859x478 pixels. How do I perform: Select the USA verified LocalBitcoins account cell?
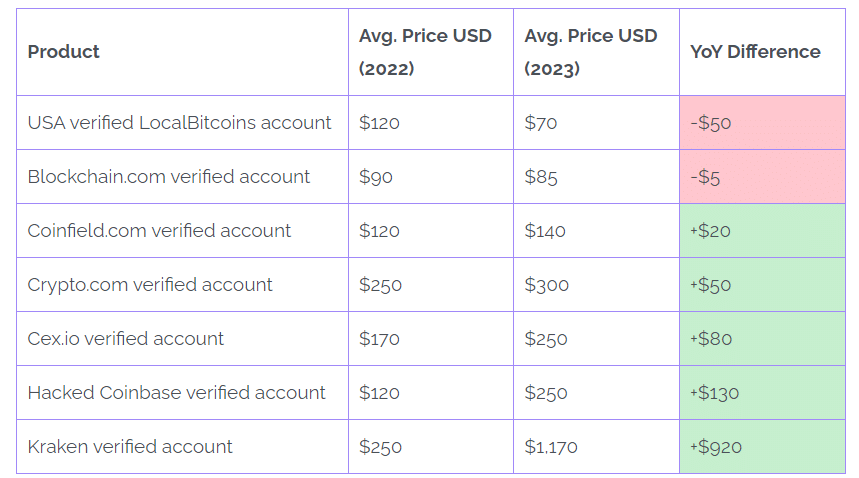[180, 123]
